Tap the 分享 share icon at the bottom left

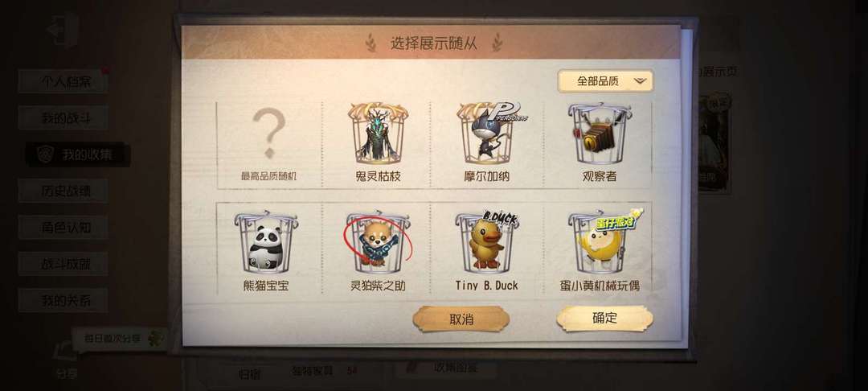pos(67,361)
